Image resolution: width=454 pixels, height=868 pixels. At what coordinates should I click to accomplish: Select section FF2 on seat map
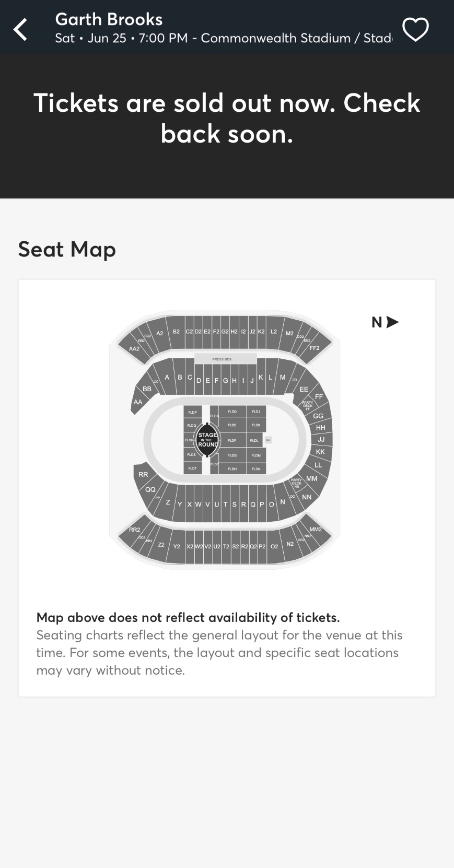[x=315, y=347]
